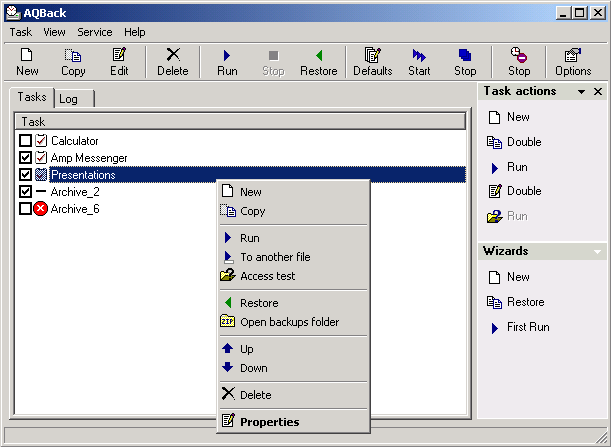Click the Delete toolbar button
This screenshot has width=611, height=447.
pyautogui.click(x=173, y=62)
